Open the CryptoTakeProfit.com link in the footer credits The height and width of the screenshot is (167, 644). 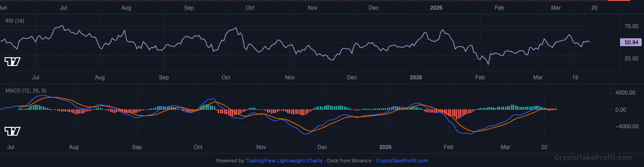pos(402,161)
